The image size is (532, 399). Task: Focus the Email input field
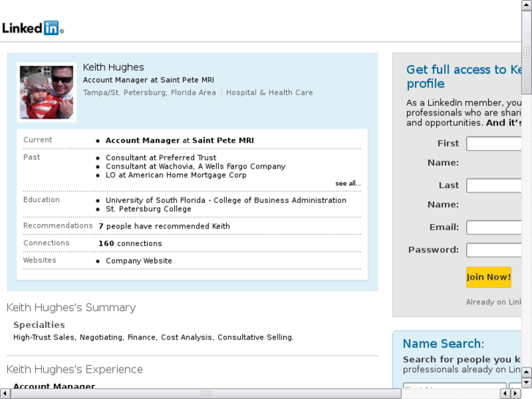click(x=494, y=228)
